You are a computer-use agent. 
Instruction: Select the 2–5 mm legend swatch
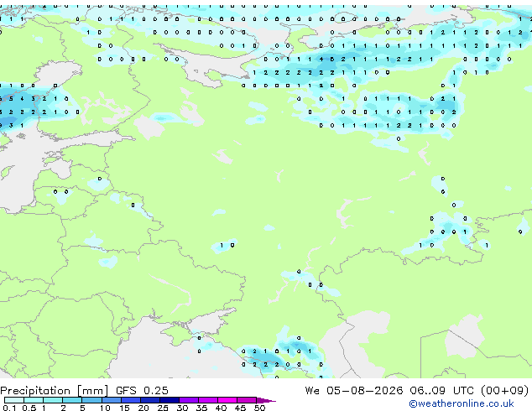pos(72,400)
